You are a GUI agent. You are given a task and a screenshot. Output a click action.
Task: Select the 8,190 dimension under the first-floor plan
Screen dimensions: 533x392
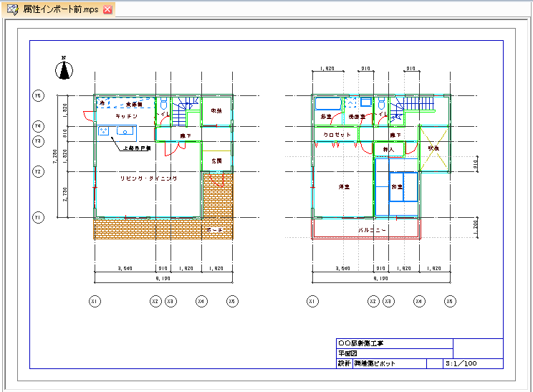tap(163, 279)
